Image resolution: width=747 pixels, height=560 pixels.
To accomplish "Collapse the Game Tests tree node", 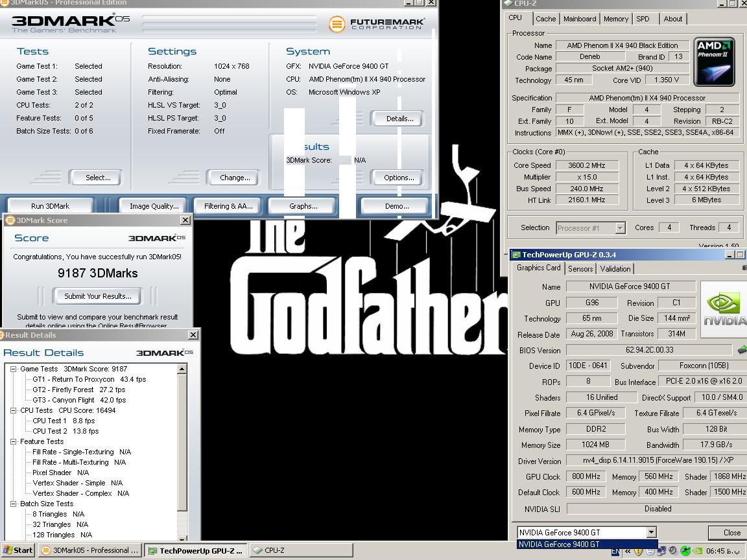I will (14, 369).
